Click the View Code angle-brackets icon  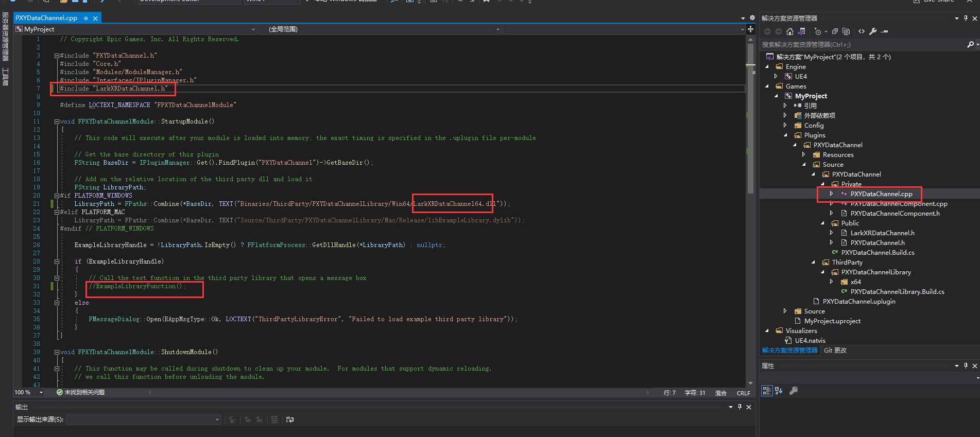[862, 31]
